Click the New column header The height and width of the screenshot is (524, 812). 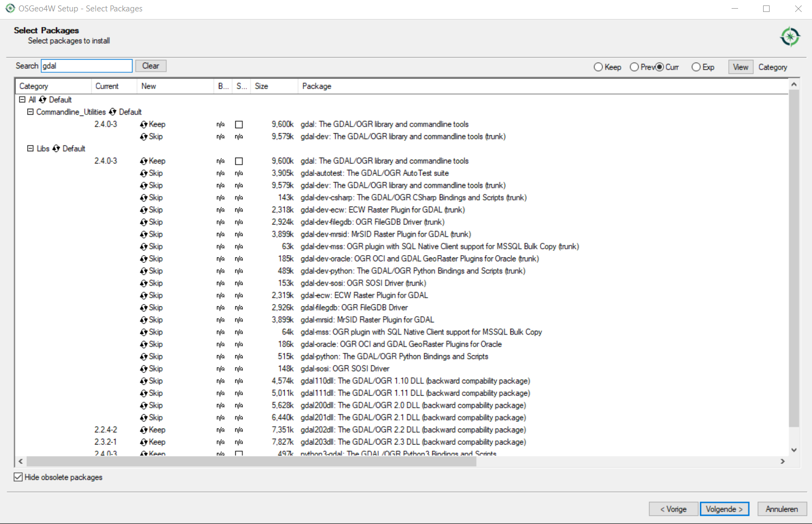[176, 86]
